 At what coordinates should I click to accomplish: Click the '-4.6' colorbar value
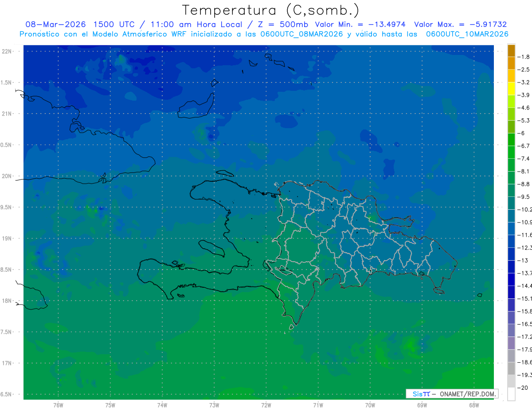click(524, 108)
